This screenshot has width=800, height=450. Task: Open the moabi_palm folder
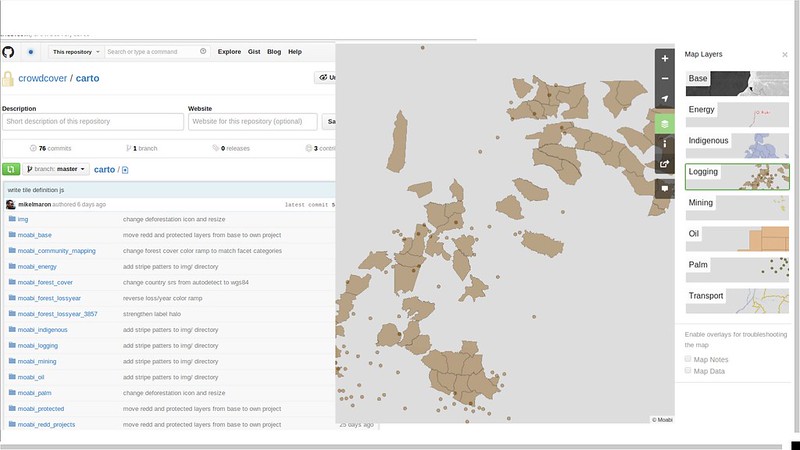(34, 393)
